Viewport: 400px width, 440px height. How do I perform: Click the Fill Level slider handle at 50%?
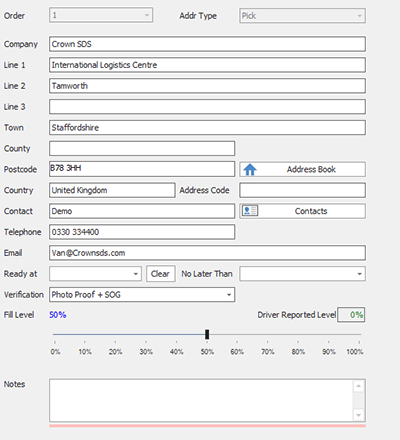(x=207, y=334)
